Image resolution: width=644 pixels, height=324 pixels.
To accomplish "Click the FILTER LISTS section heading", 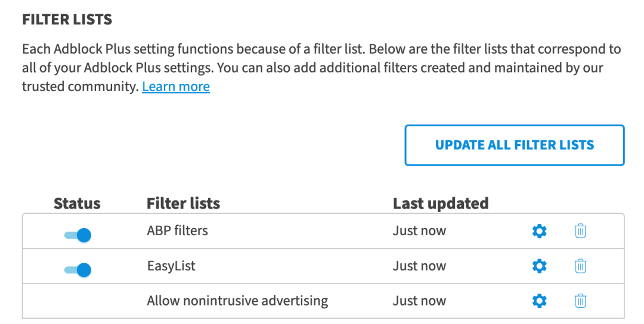I will point(67,20).
